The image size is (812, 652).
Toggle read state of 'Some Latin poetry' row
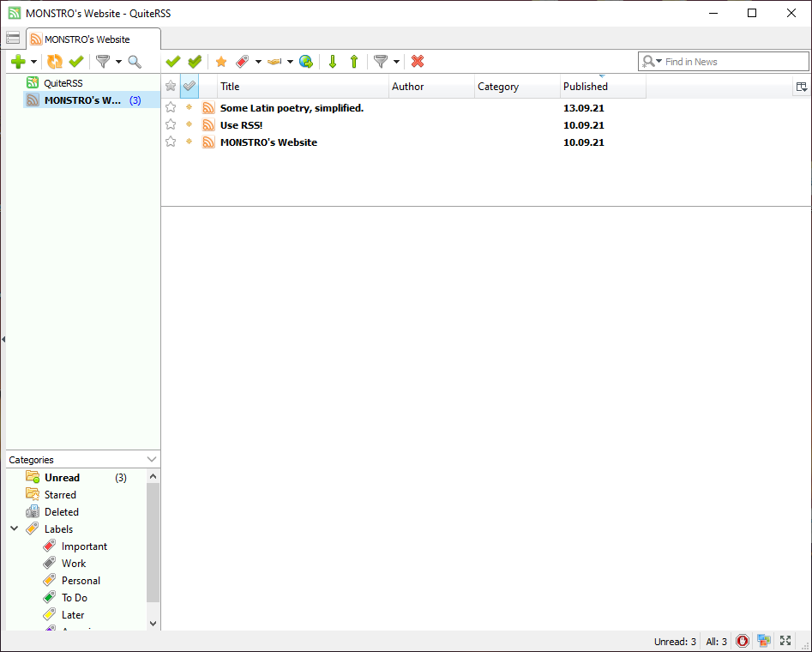(189, 108)
